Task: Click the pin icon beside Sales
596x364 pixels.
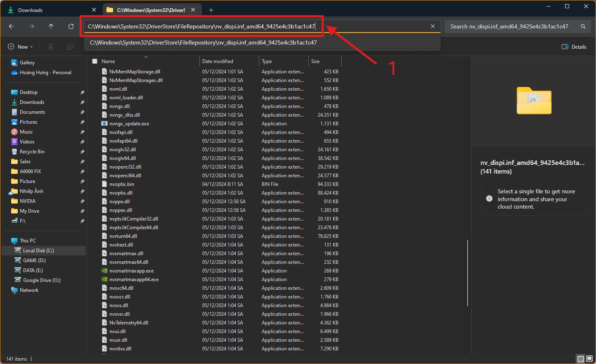Action: (82, 162)
